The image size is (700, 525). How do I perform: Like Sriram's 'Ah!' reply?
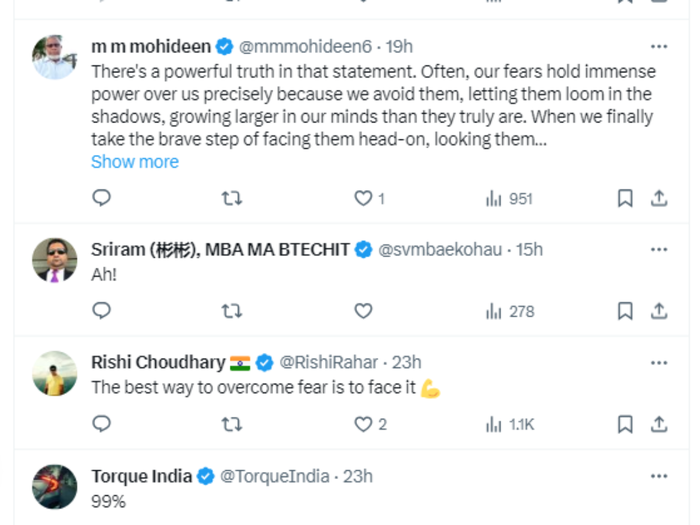point(364,312)
